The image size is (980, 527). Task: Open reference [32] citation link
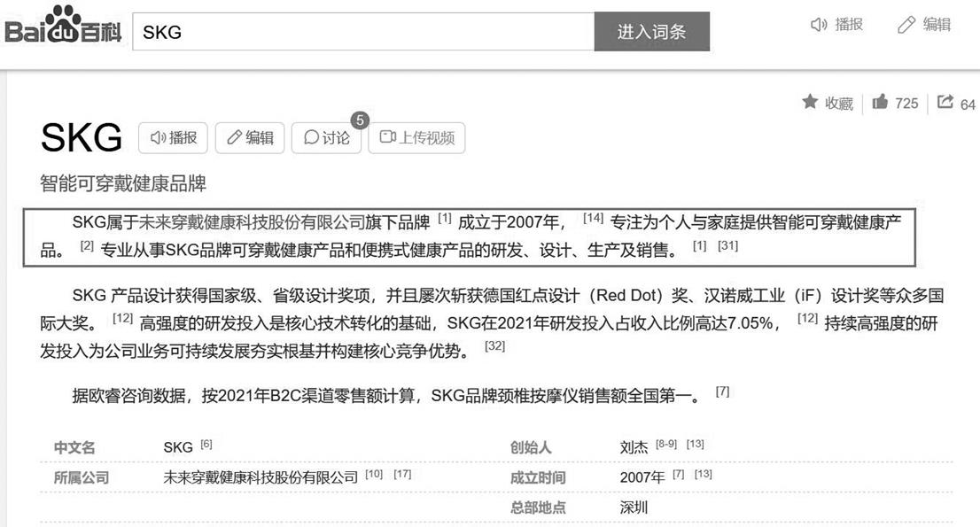coord(494,346)
